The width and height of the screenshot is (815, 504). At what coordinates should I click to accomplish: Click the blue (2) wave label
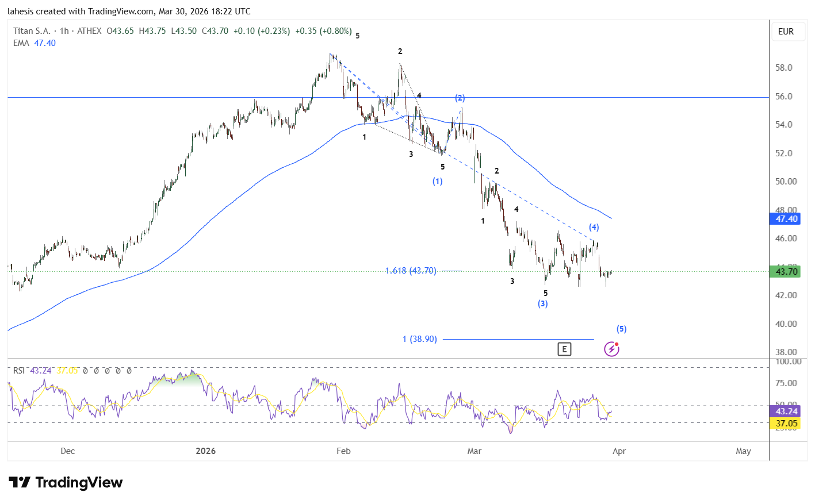click(x=460, y=98)
